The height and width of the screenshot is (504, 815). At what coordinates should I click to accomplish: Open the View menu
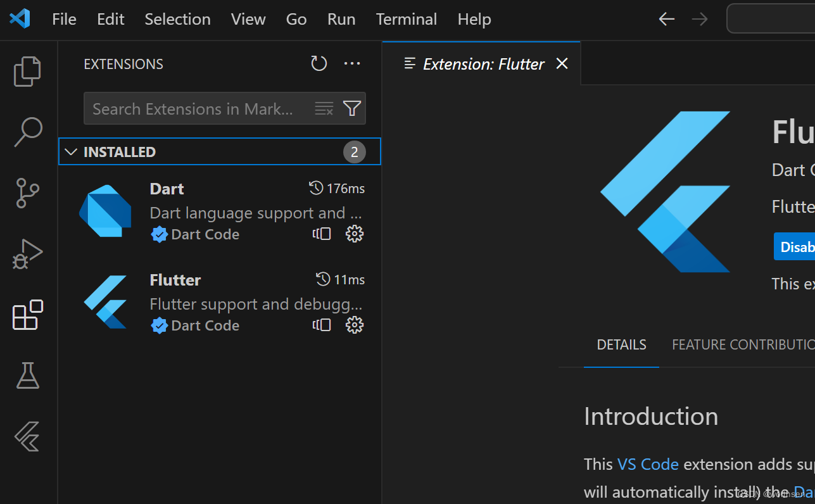pyautogui.click(x=248, y=19)
